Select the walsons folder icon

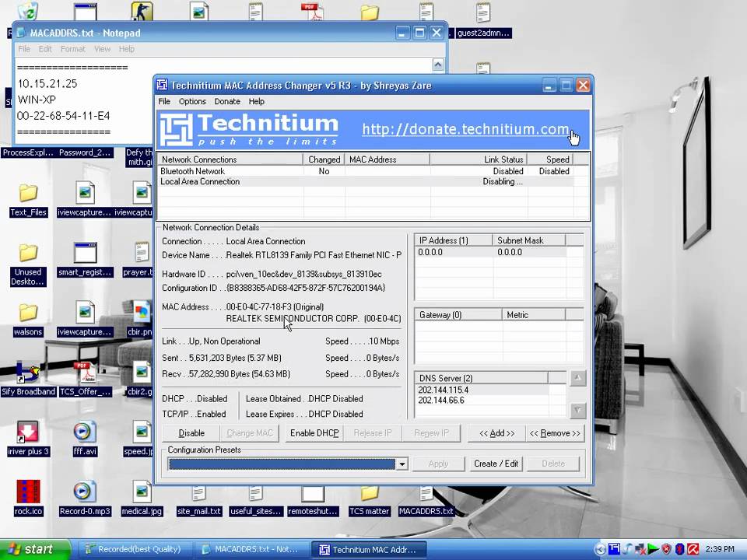pos(28,320)
